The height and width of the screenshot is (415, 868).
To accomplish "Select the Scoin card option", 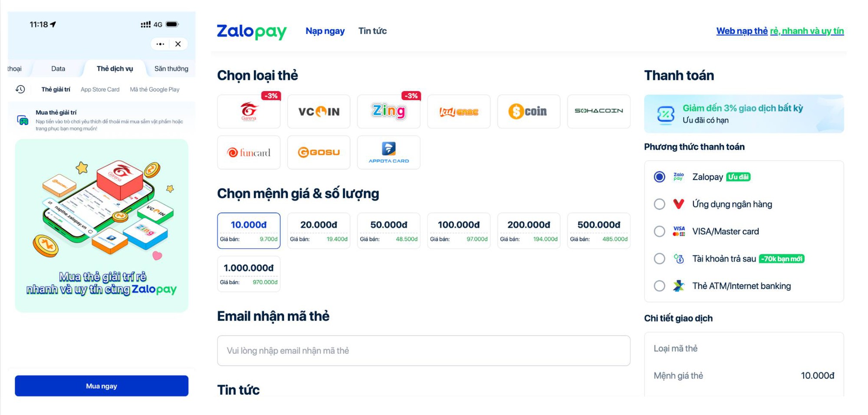I will click(529, 112).
